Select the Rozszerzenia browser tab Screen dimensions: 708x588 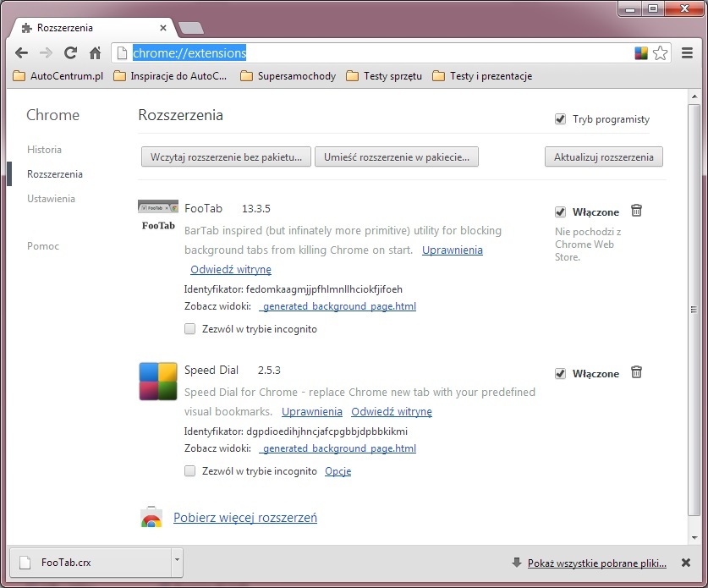point(92,28)
